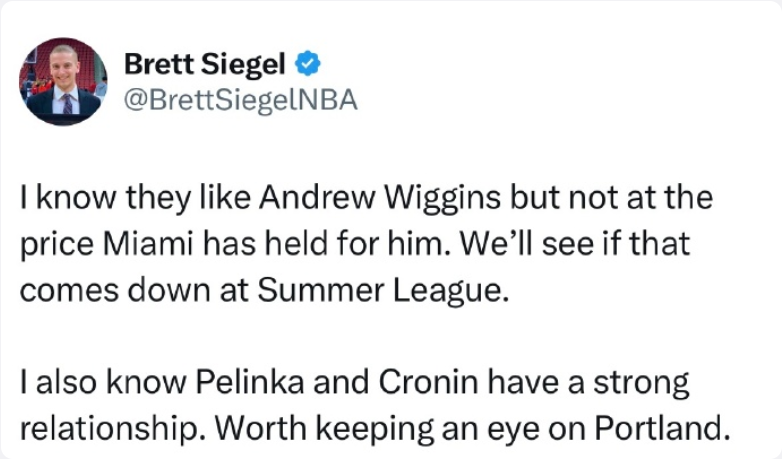The width and height of the screenshot is (782, 459).
Task: Click the word relationship in last line
Action: coord(108,429)
